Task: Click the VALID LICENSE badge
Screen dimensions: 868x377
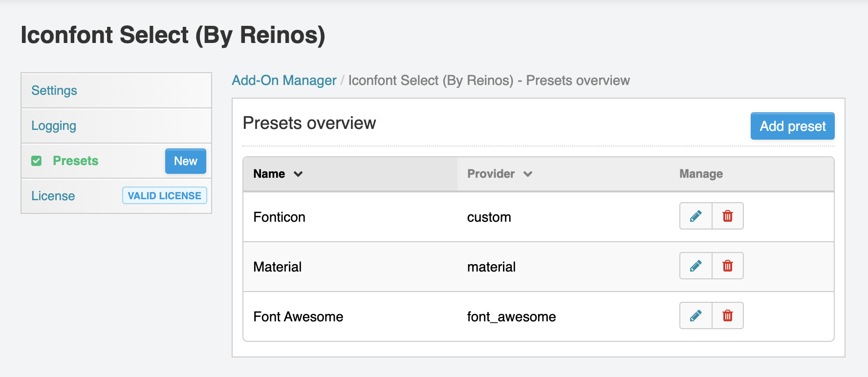Action: point(165,195)
